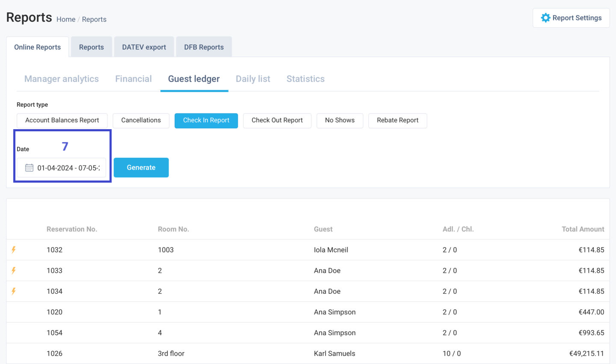Switch to the Reports tab
Screen dimensions: 616x364
coord(91,47)
